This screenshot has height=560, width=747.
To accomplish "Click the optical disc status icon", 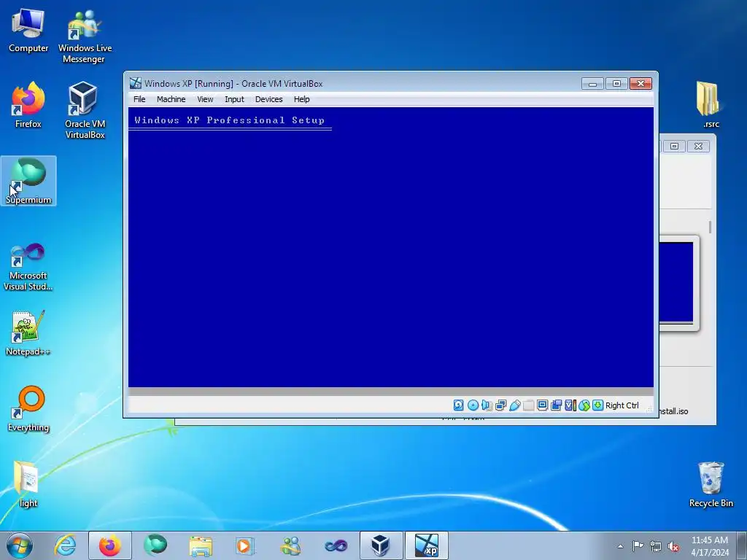I will pos(473,405).
